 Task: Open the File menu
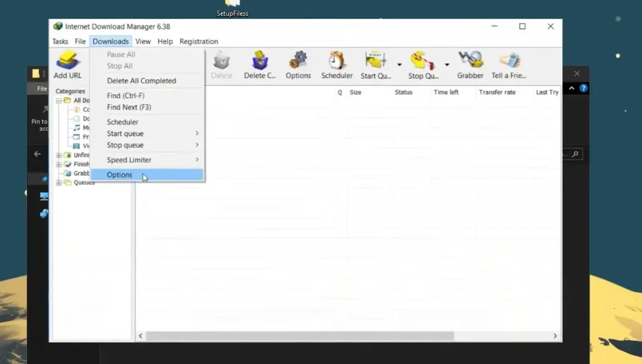click(x=80, y=41)
